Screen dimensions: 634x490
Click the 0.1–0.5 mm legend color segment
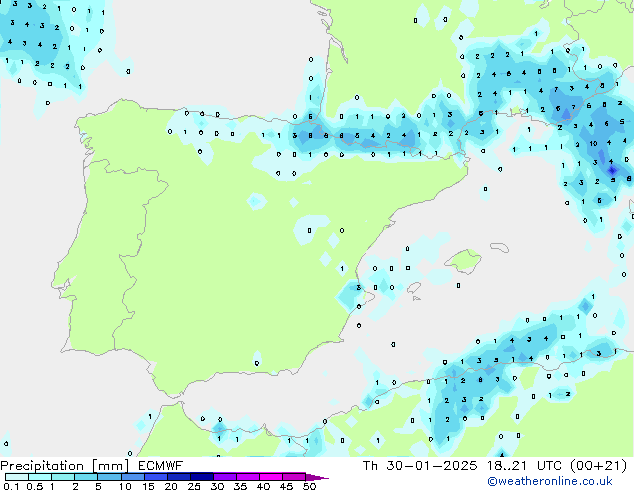coord(17,477)
